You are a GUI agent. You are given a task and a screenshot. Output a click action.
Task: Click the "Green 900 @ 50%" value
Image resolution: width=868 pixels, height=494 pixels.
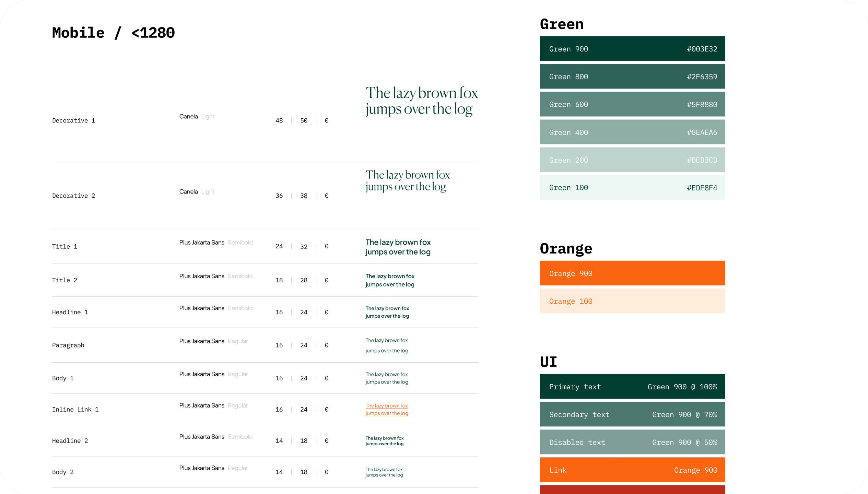click(685, 442)
